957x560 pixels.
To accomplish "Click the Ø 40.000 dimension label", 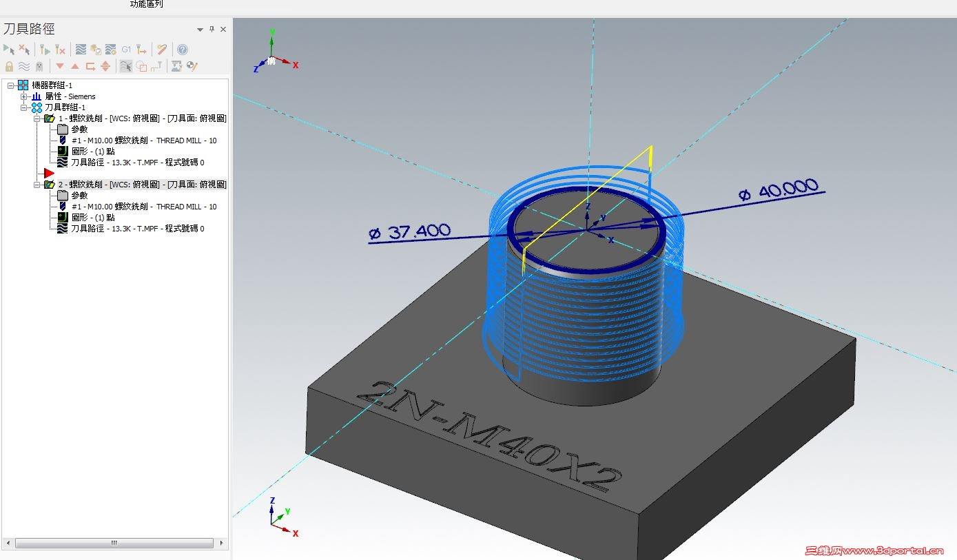I will pyautogui.click(x=778, y=189).
